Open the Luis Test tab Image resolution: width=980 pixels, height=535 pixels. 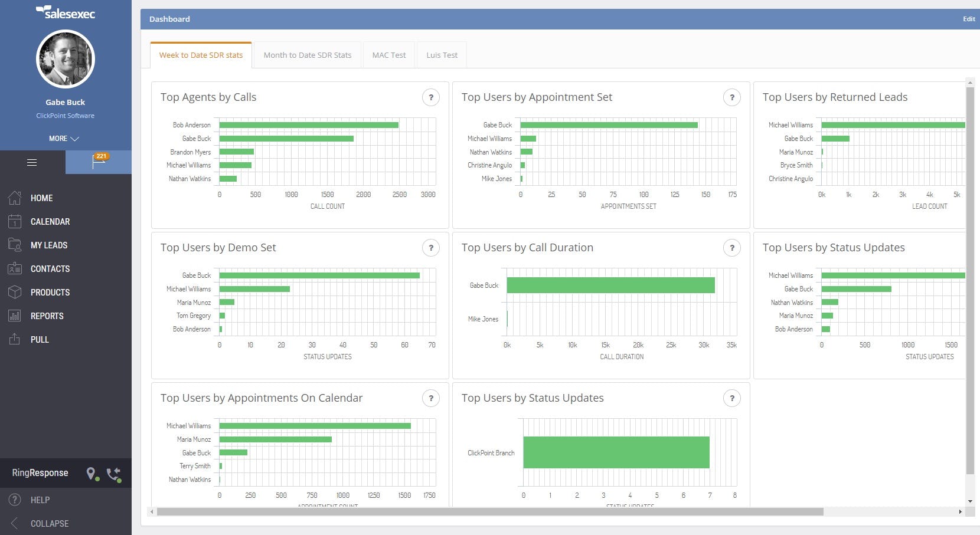pos(441,55)
